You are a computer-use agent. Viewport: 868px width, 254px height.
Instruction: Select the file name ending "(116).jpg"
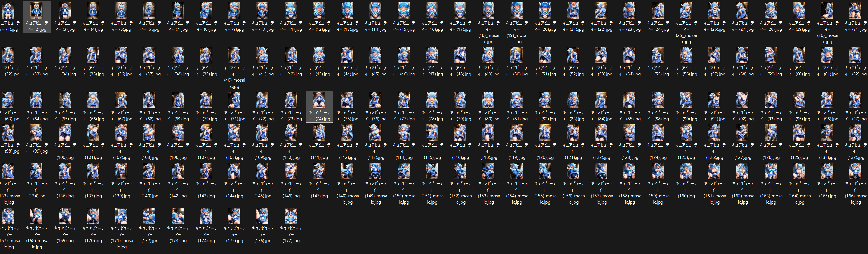460,151
